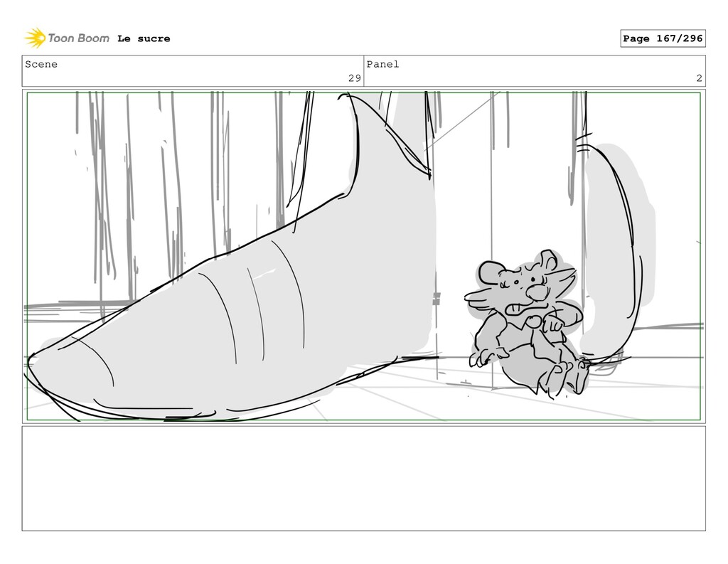Select the 'Le sucre' project title
Image resolution: width=728 pixels, height=564 pixels.
(144, 38)
